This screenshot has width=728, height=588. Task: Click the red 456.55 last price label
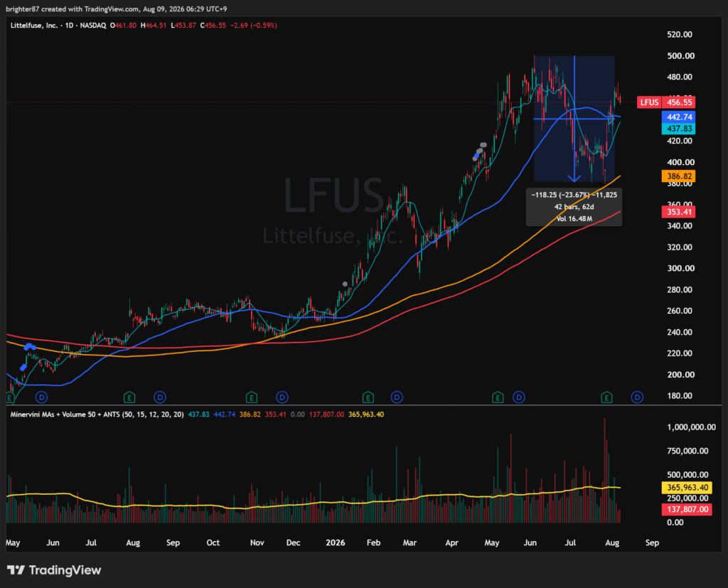(x=679, y=102)
